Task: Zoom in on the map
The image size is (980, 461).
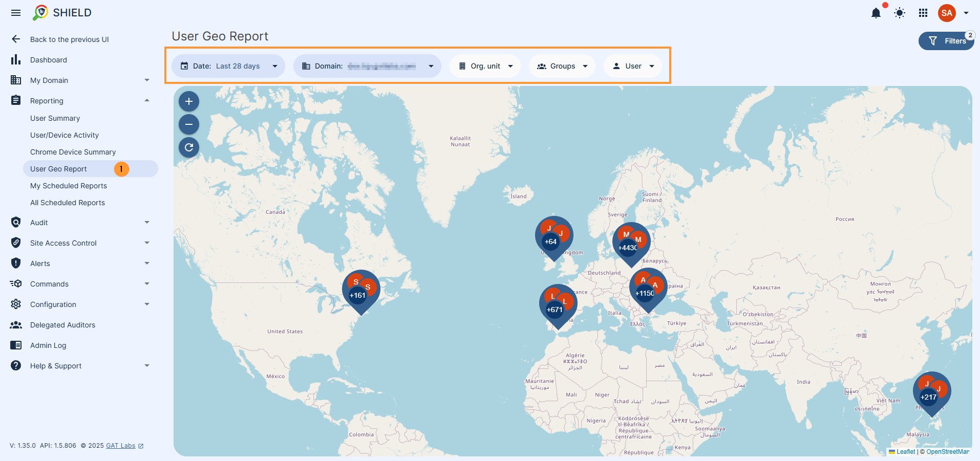Action: point(189,101)
